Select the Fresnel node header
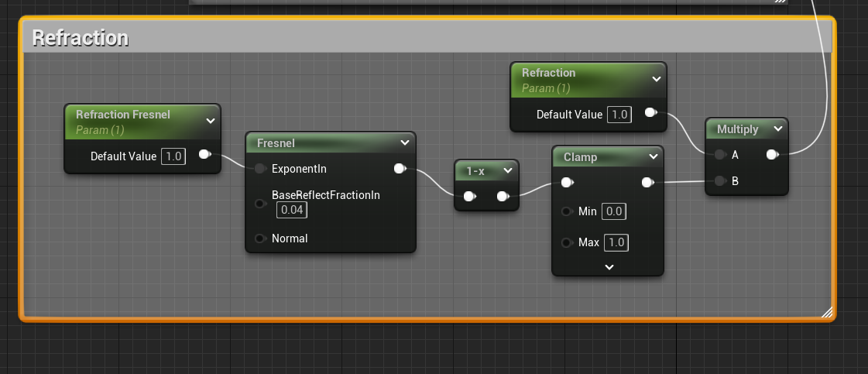The image size is (868, 374). click(x=331, y=142)
